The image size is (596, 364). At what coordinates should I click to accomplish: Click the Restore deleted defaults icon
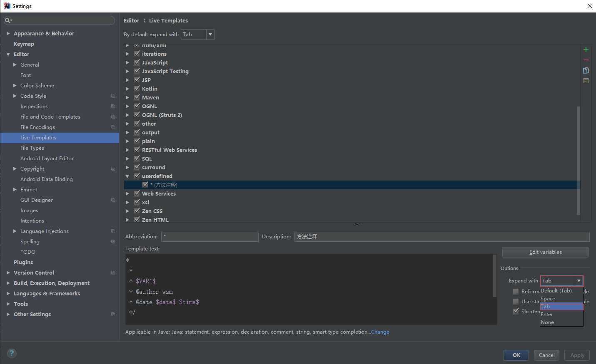tap(586, 81)
